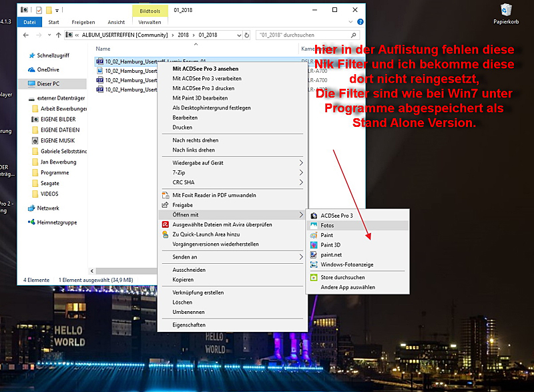Click the Avira icon beside Ausgewählte Dateien
The image size is (534, 392).
click(x=166, y=224)
